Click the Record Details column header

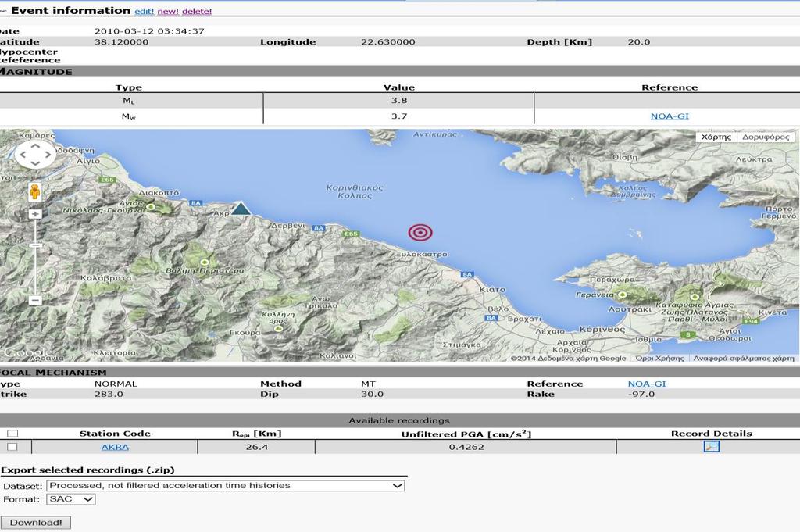point(711,434)
